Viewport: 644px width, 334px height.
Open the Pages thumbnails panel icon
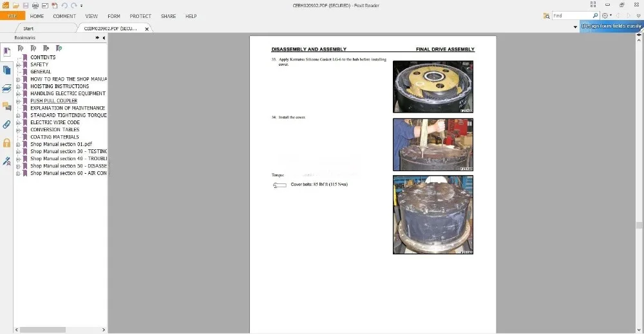pos(6,70)
